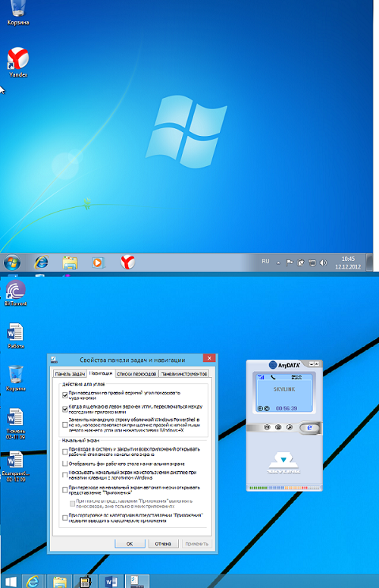The width and height of the screenshot is (379, 588).
Task: Launch Windows Media Player from the taskbar
Action: pos(98,263)
